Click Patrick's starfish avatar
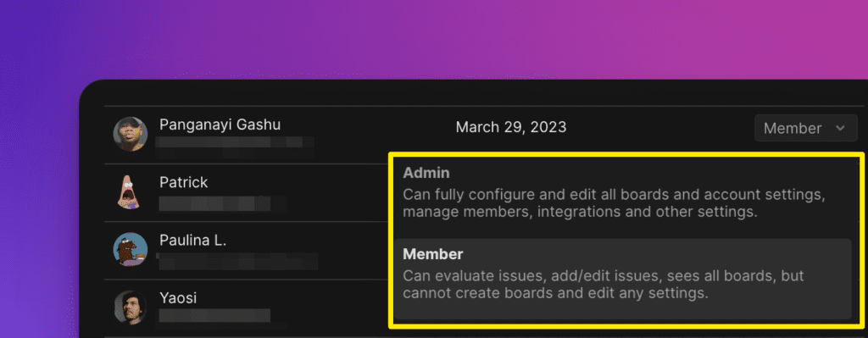868x338 pixels. [x=129, y=192]
